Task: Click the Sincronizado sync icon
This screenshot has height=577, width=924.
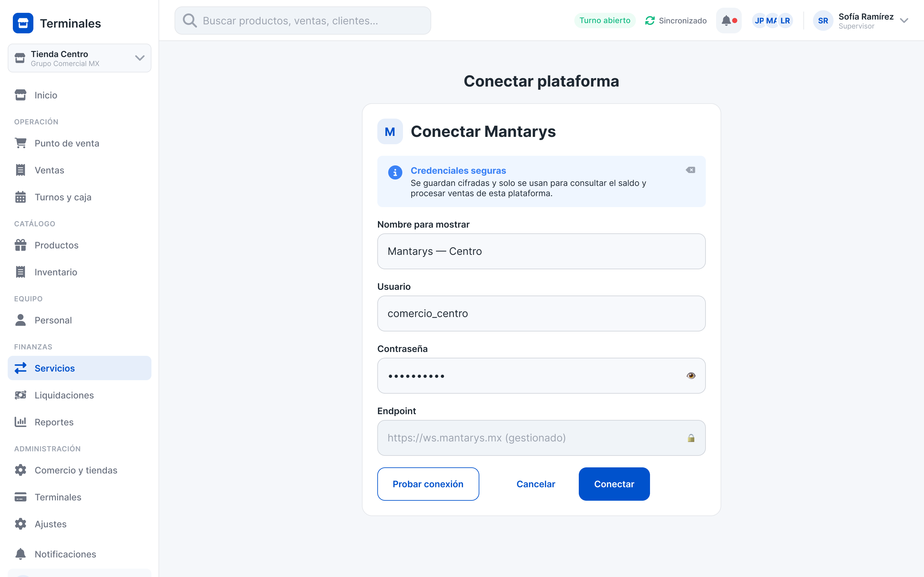Action: (650, 21)
